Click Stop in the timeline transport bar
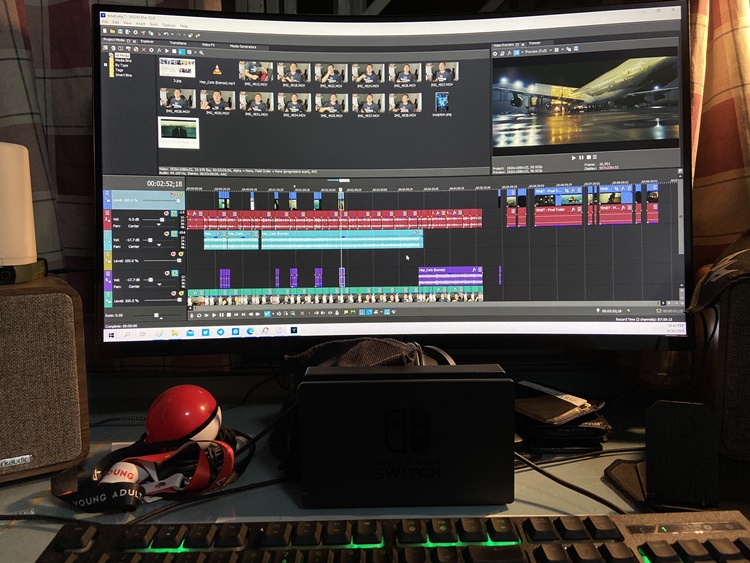Image resolution: width=750 pixels, height=563 pixels. tap(229, 315)
